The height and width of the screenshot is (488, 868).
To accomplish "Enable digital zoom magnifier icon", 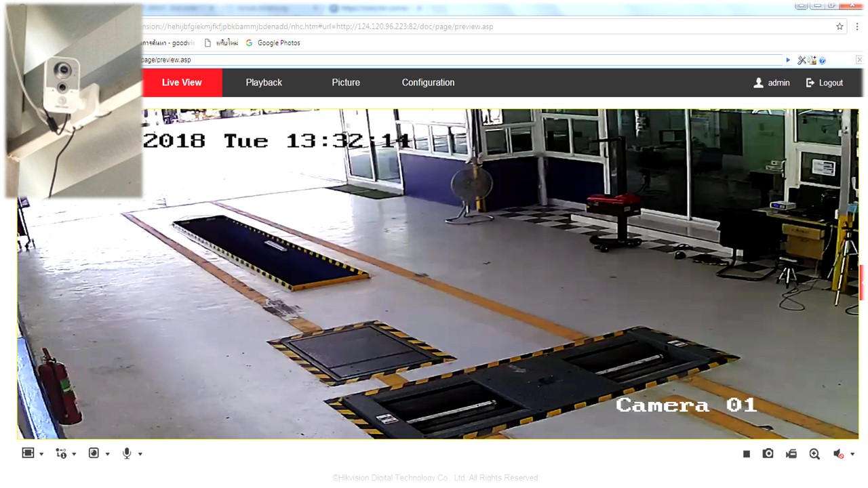I will pos(814,454).
